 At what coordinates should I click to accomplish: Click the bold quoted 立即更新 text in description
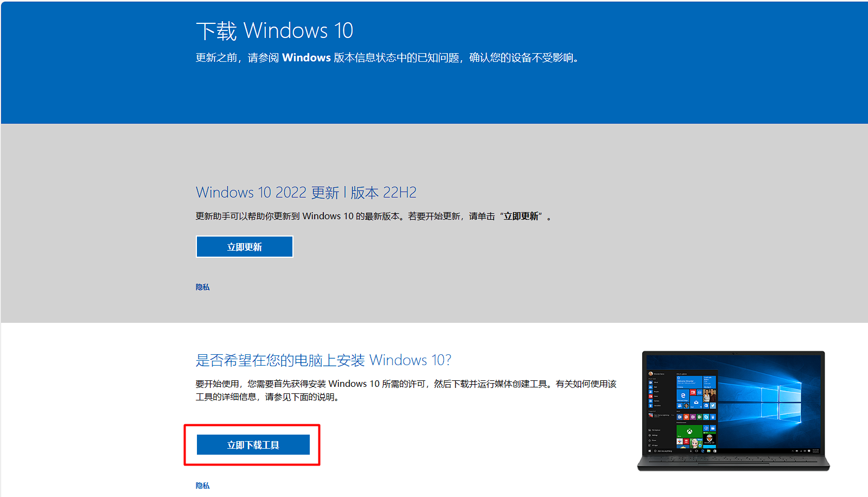(x=521, y=216)
